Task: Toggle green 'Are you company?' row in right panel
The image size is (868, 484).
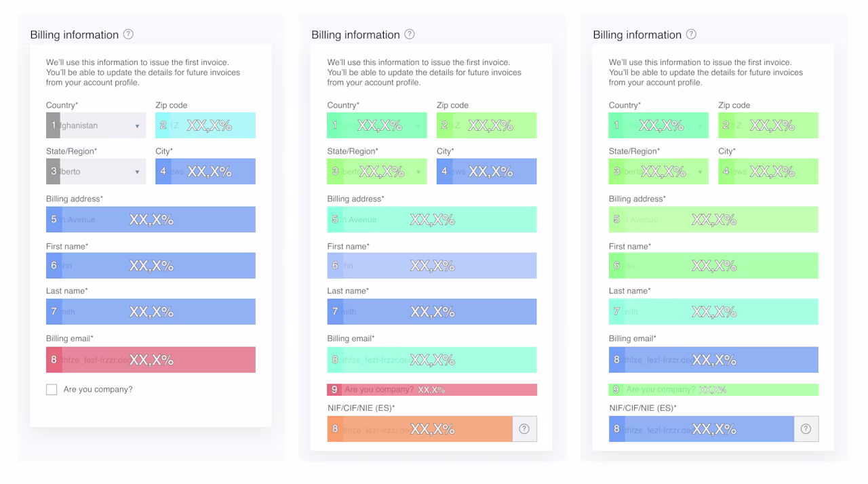Action: click(x=713, y=390)
